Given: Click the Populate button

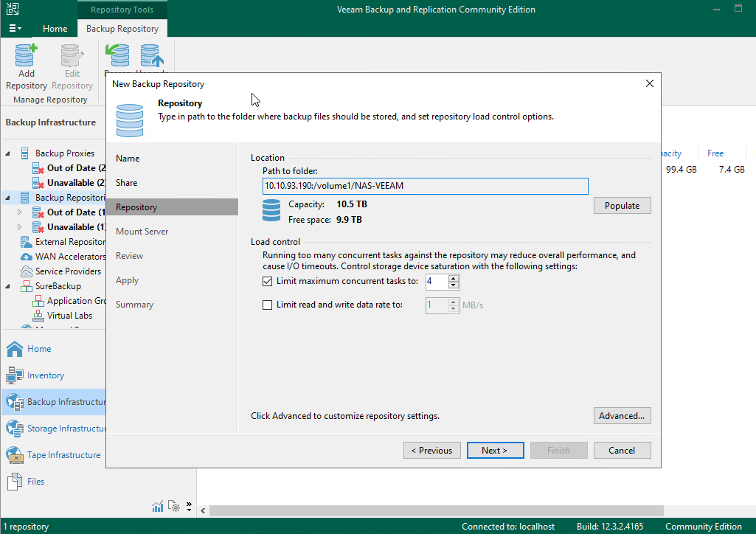Looking at the screenshot, I should point(622,205).
